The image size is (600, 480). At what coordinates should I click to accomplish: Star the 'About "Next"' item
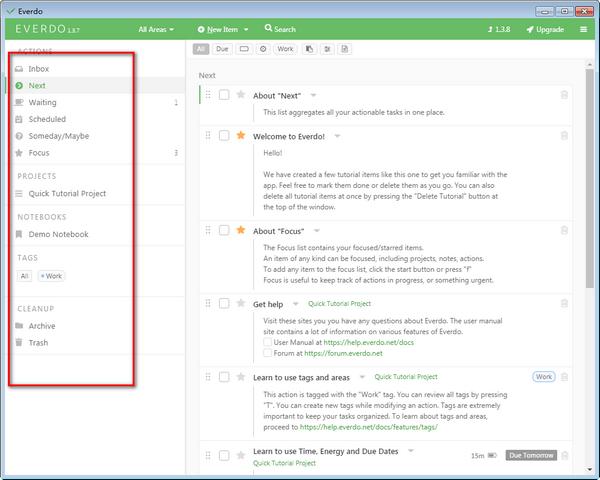240,95
